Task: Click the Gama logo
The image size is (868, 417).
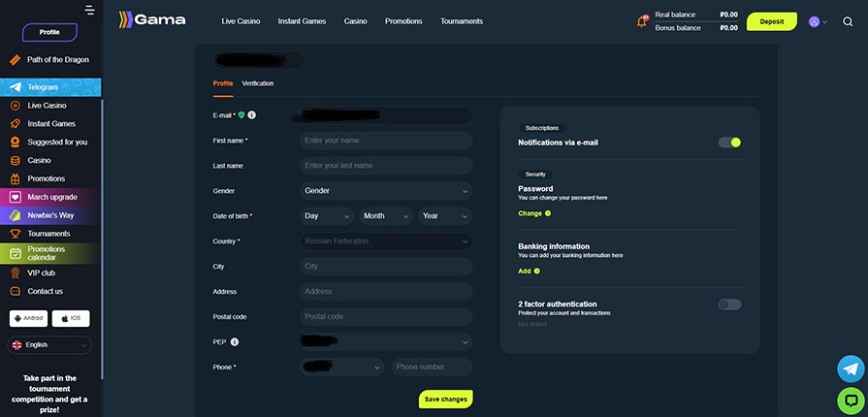Action: point(151,20)
